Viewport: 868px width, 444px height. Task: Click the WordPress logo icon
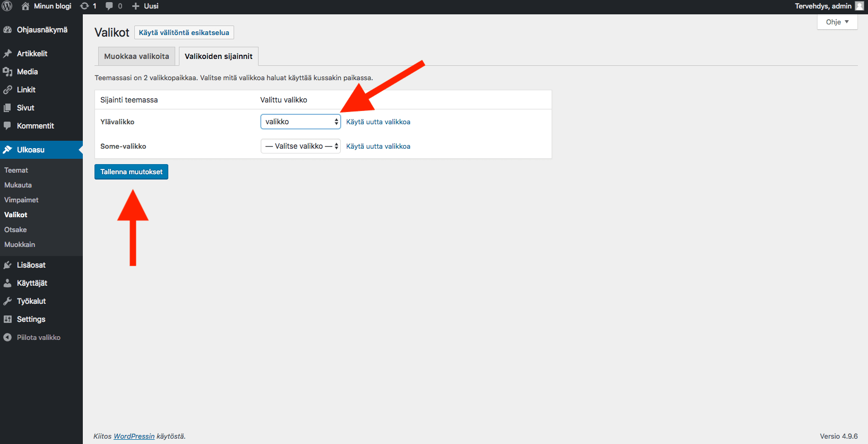tap(7, 6)
